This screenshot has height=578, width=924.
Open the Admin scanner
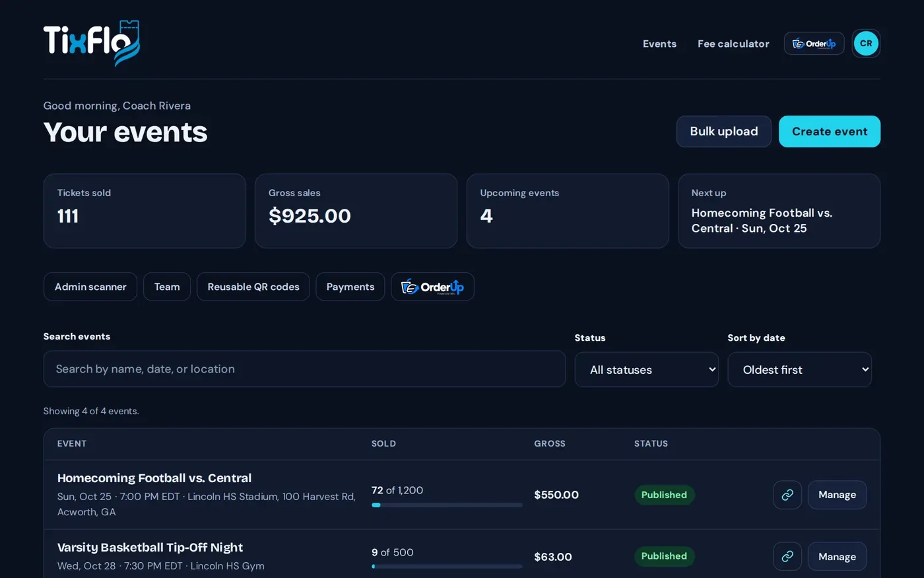pos(90,287)
